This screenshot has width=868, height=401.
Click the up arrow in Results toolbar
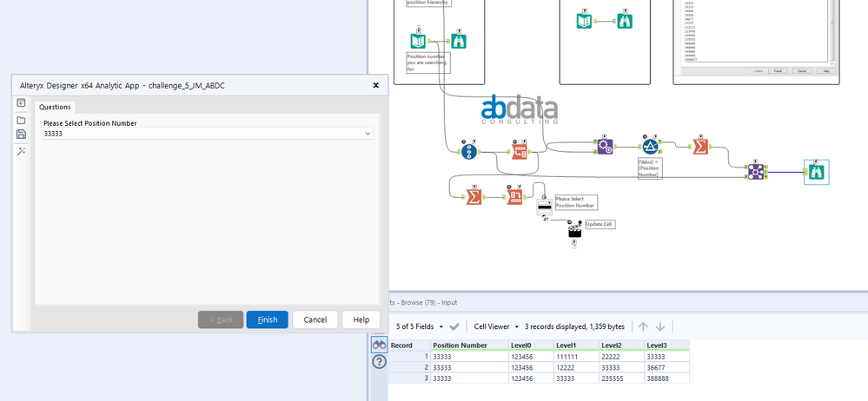tap(643, 327)
